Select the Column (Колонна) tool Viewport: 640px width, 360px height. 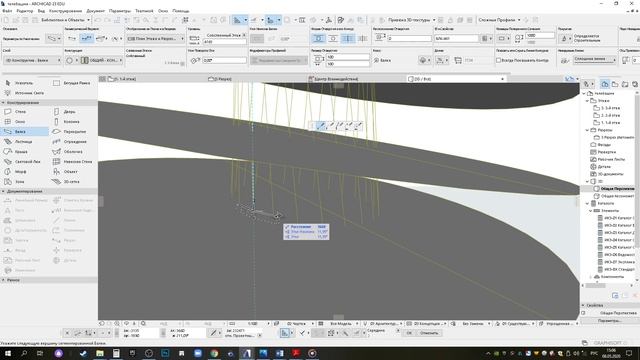click(67, 122)
